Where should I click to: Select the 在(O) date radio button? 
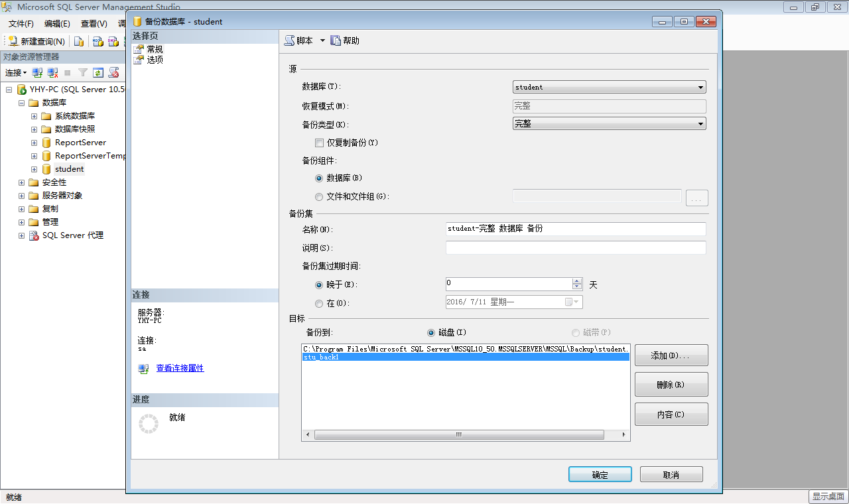click(319, 303)
